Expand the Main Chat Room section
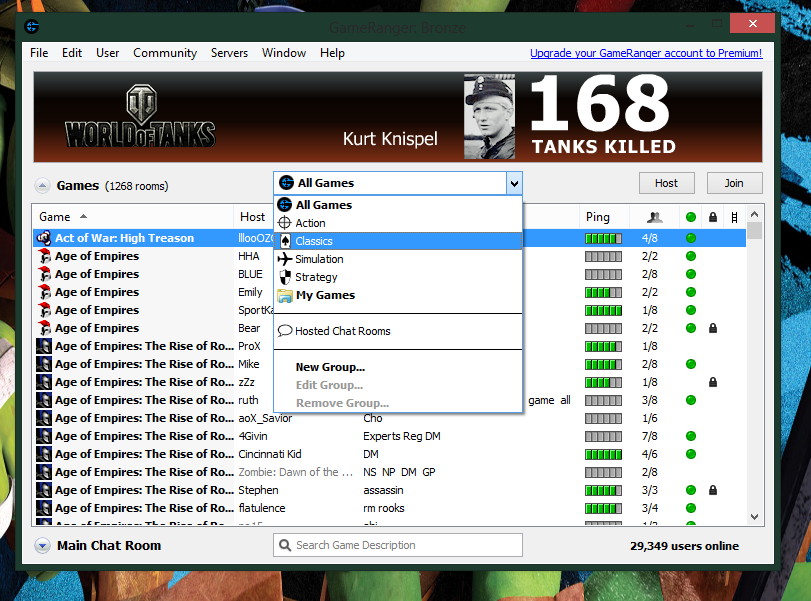The width and height of the screenshot is (811, 601). (x=42, y=545)
